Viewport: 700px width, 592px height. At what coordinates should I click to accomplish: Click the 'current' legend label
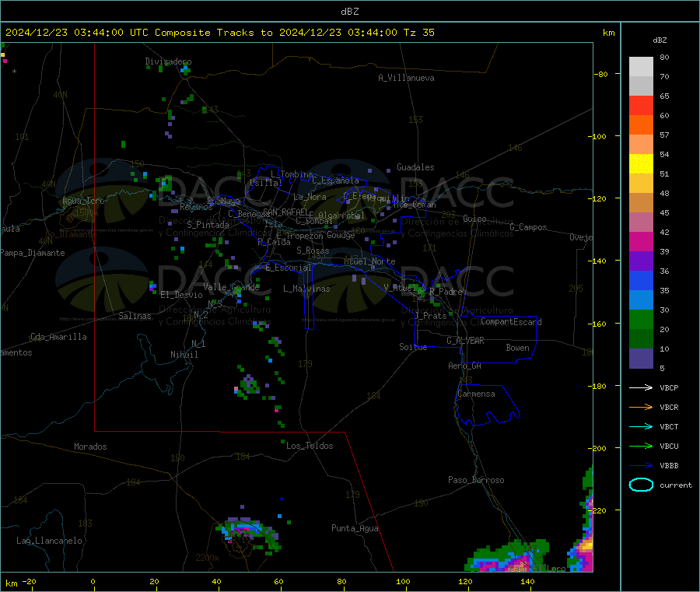675,485
